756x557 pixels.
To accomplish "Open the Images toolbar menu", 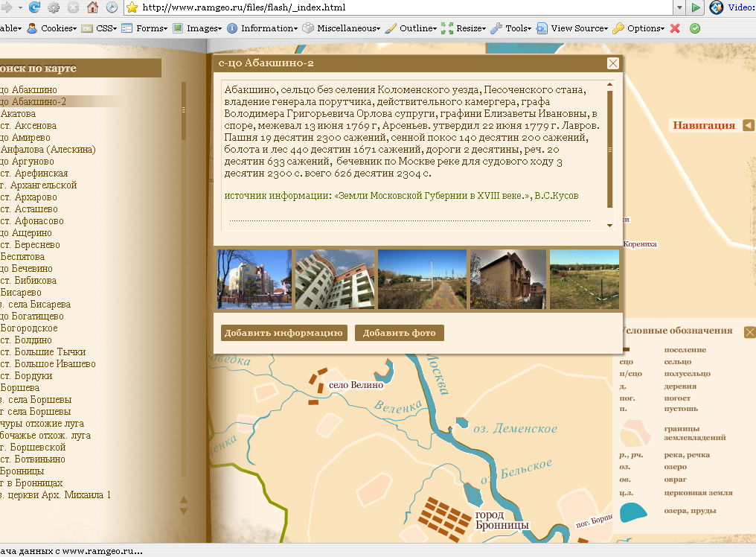I will [x=198, y=28].
